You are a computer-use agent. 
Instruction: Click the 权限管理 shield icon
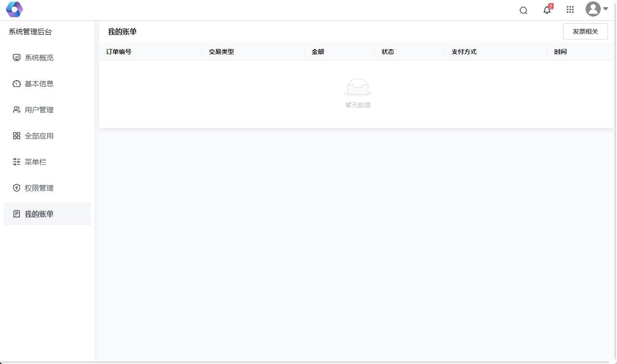point(17,188)
